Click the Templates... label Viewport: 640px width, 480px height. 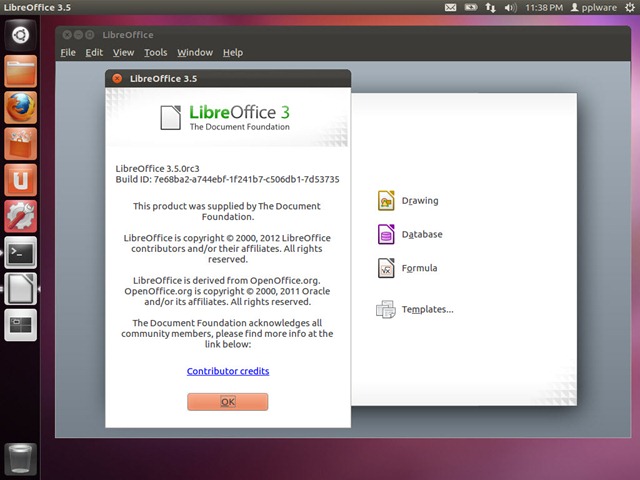pyautogui.click(x=427, y=309)
